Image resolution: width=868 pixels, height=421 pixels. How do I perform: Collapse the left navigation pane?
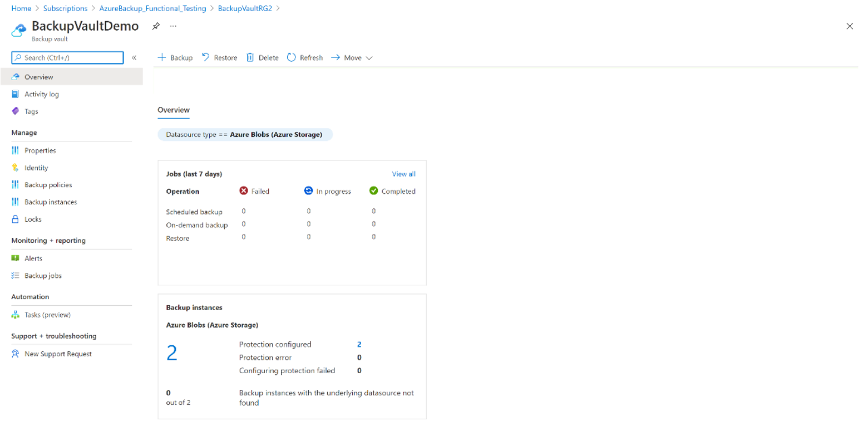134,57
